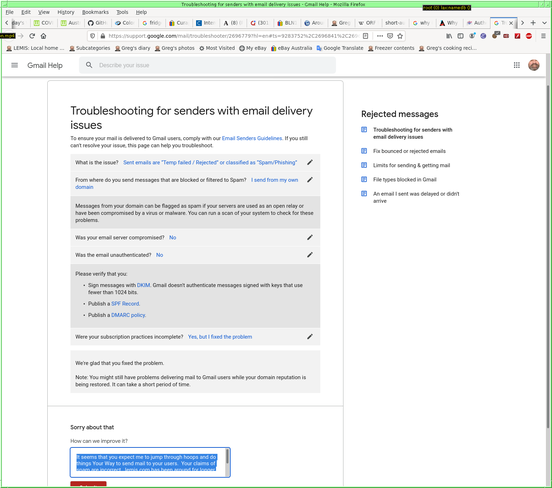Switch to the 'short-a' tab
Viewport: 552px width, 488px height.
click(394, 23)
